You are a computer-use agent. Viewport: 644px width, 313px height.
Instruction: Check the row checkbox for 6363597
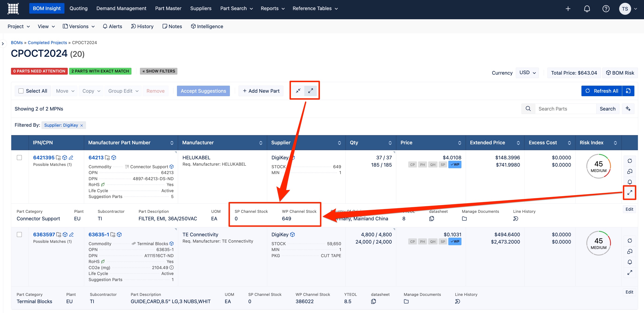pos(19,235)
